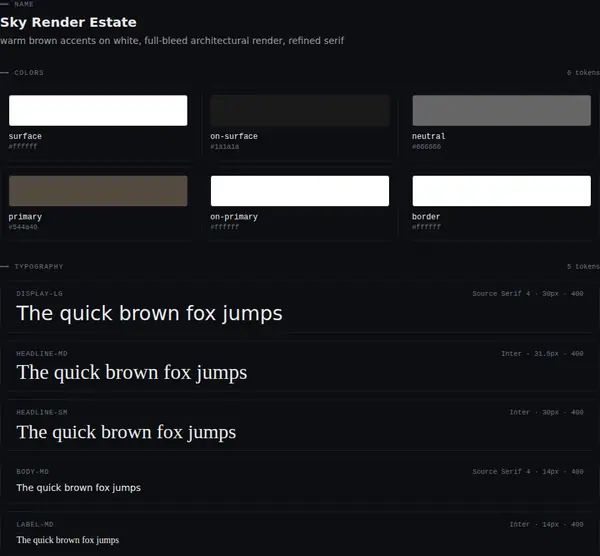Click the white surface color swatch
The image size is (600, 556).
pos(98,110)
